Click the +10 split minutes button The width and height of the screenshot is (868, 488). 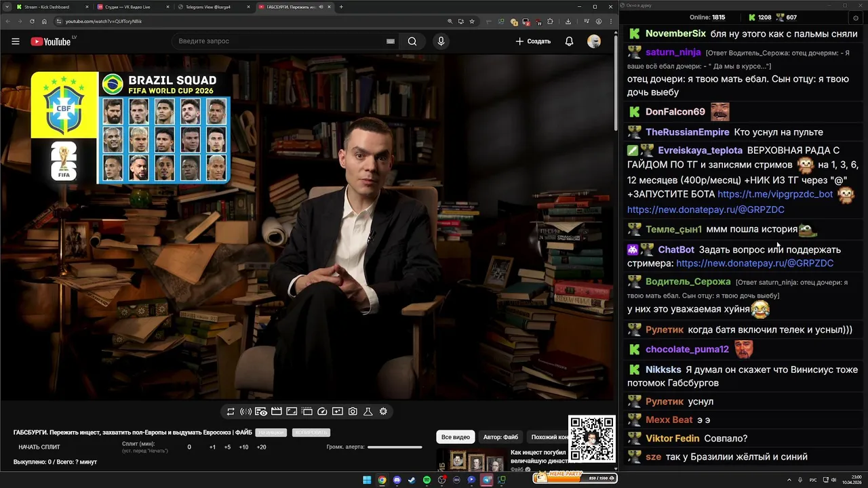(x=243, y=447)
